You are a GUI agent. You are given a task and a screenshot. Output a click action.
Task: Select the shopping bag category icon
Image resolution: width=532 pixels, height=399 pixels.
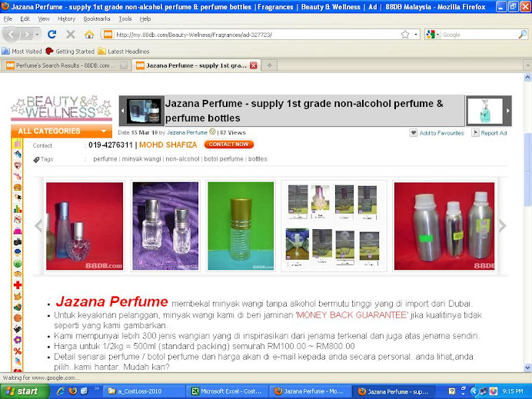[18, 143]
